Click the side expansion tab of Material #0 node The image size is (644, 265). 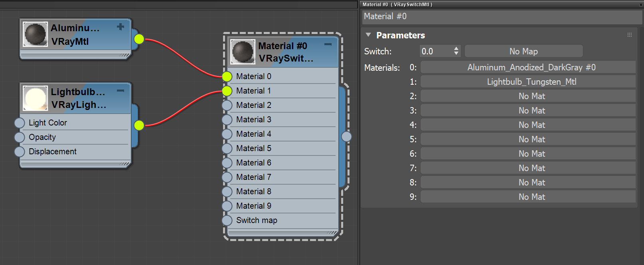coord(346,136)
